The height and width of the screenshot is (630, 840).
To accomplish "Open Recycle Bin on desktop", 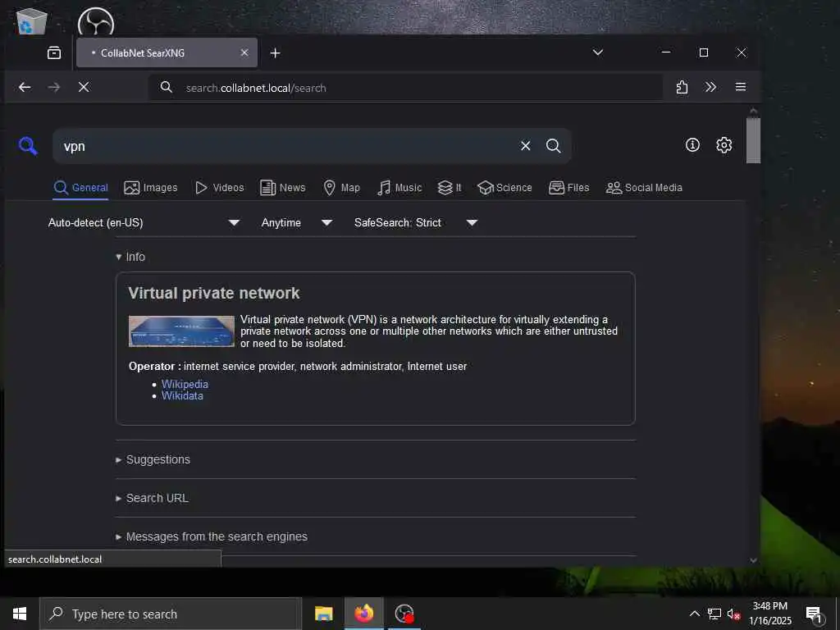I will 31,21.
